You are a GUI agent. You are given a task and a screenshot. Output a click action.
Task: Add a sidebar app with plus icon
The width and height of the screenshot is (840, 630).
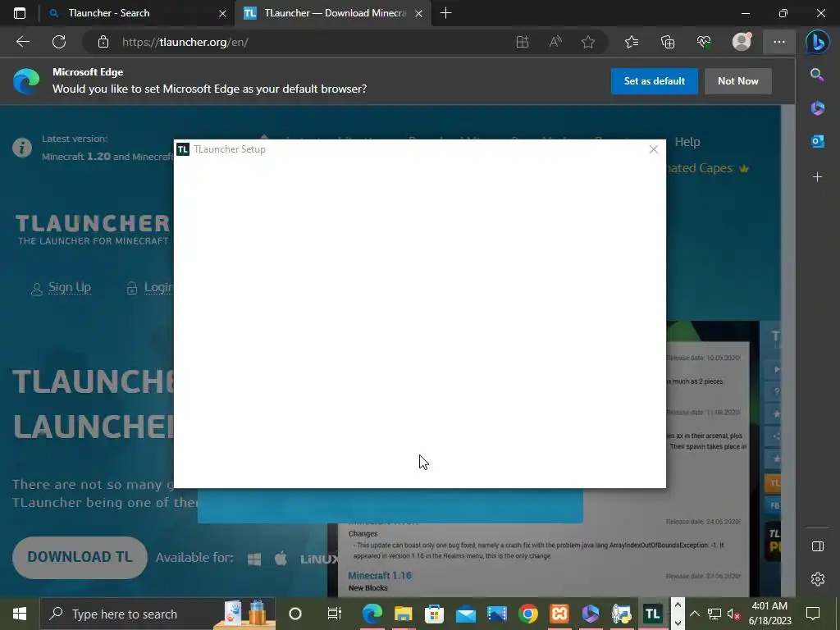(x=817, y=176)
